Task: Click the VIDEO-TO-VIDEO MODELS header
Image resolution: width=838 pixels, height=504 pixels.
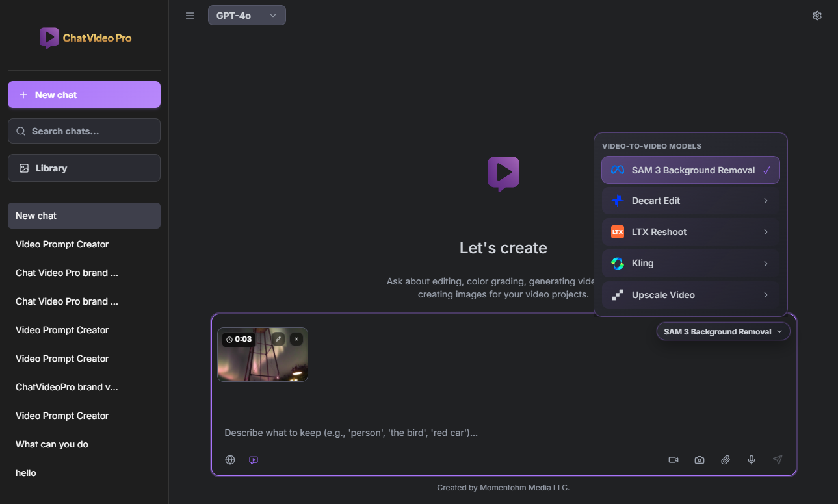Action: point(651,146)
